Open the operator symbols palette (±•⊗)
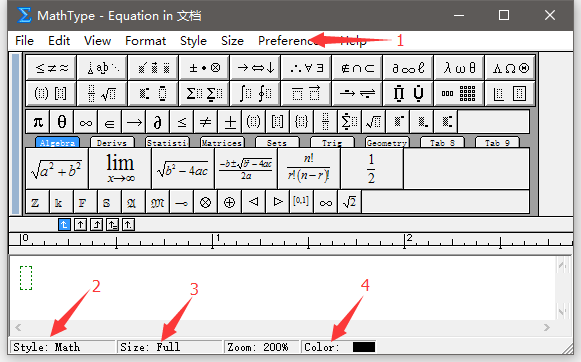The image size is (581, 362). click(204, 68)
